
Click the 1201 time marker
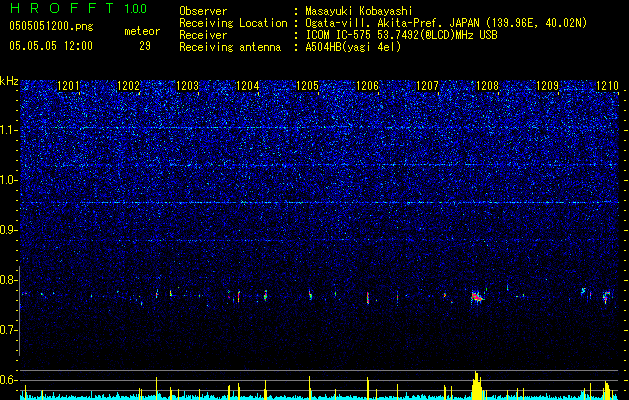[68, 86]
